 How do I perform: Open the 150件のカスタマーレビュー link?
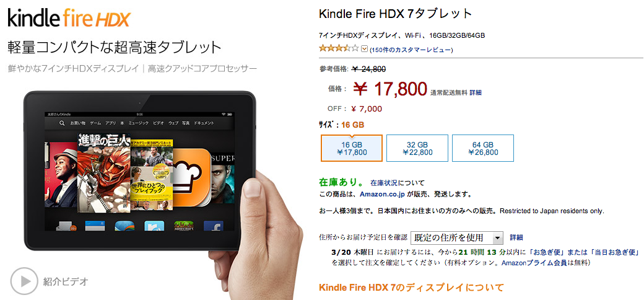point(411,50)
